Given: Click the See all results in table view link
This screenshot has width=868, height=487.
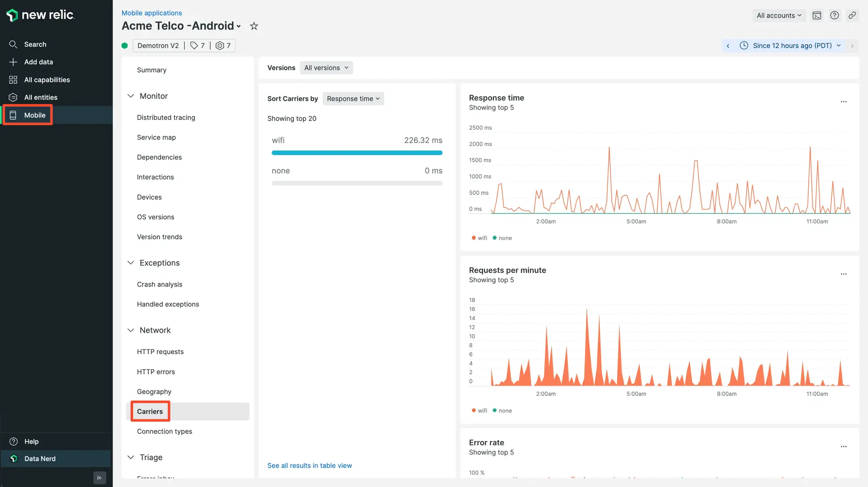Looking at the screenshot, I should [309, 465].
